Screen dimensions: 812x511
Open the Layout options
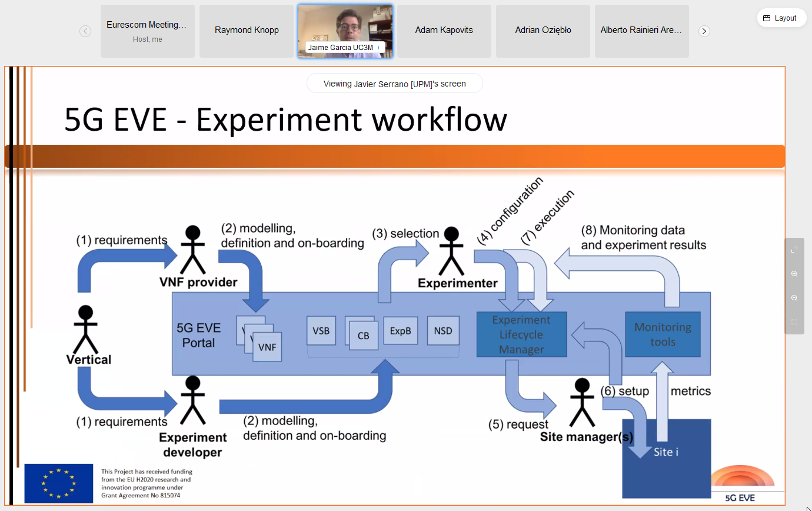click(x=781, y=18)
